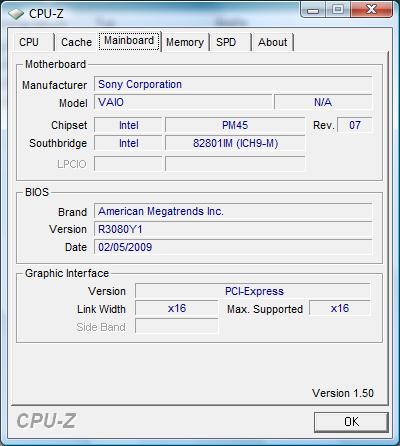This screenshot has width=400, height=446.
Task: Click the BIOS Date field 02/05/2009
Action: (x=233, y=247)
